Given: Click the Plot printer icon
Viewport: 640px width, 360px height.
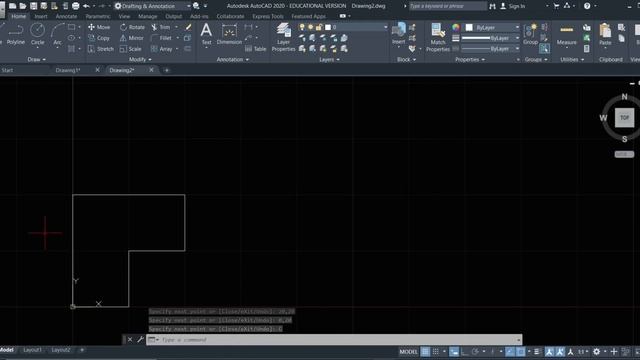Looking at the screenshot, I should 76,6.
